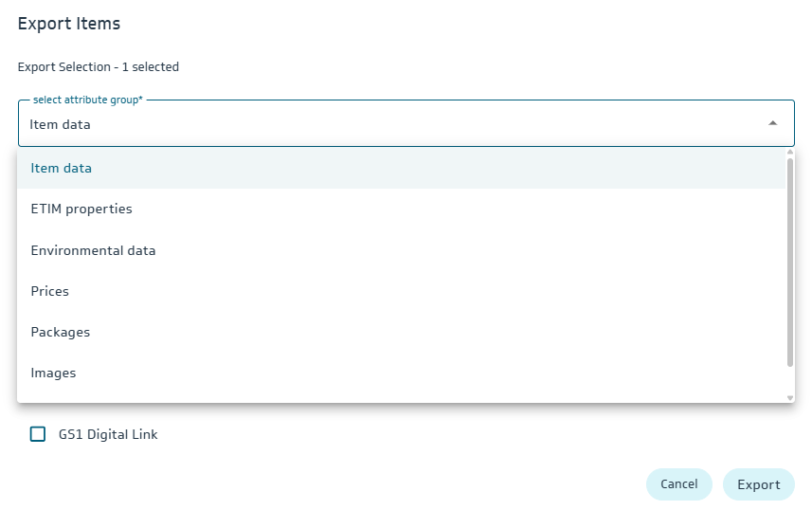This screenshot has width=812, height=510.
Task: Select the Prices option
Action: coord(50,291)
